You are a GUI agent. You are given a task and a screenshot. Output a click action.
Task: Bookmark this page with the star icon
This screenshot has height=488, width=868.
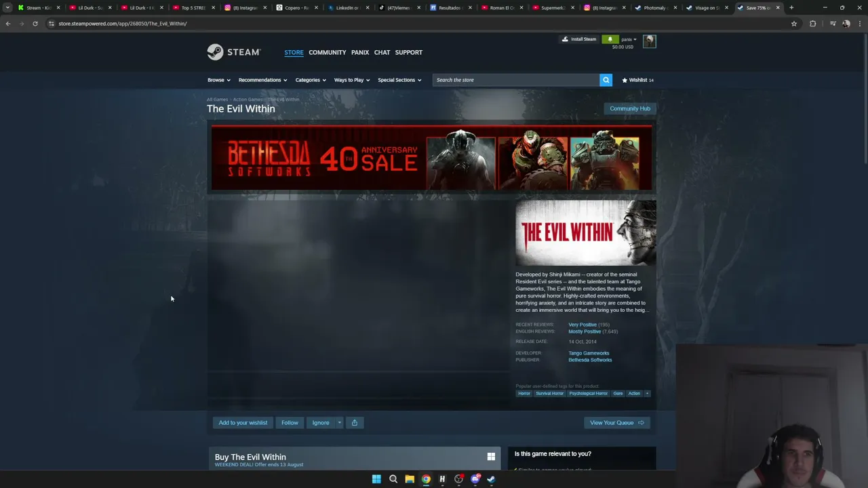tap(794, 24)
